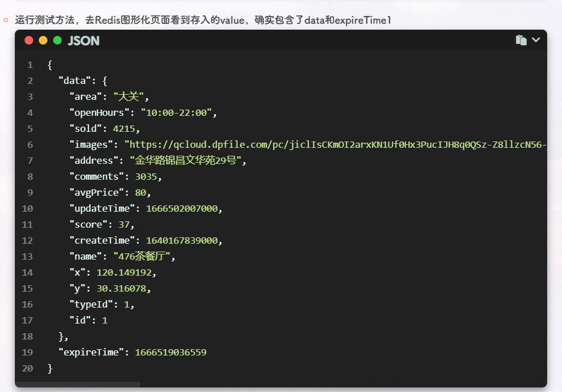This screenshot has width=562, height=392.
Task: Click the sentence above code starting 运行测试方法
Action: pyautogui.click(x=203, y=20)
